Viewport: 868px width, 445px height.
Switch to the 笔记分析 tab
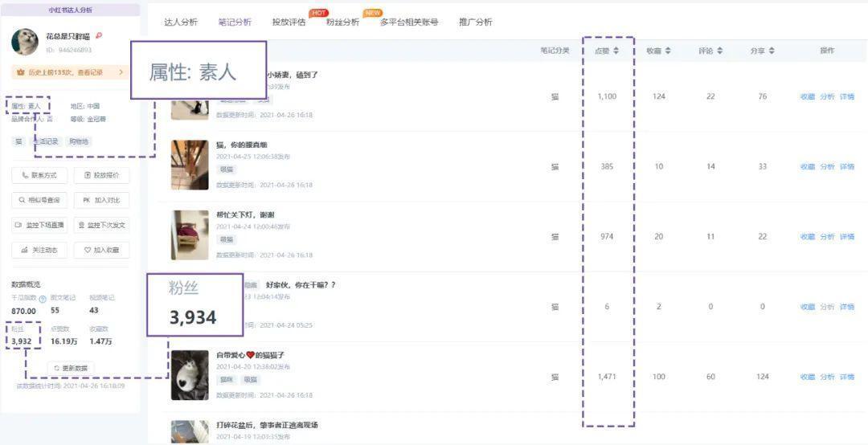[235, 22]
